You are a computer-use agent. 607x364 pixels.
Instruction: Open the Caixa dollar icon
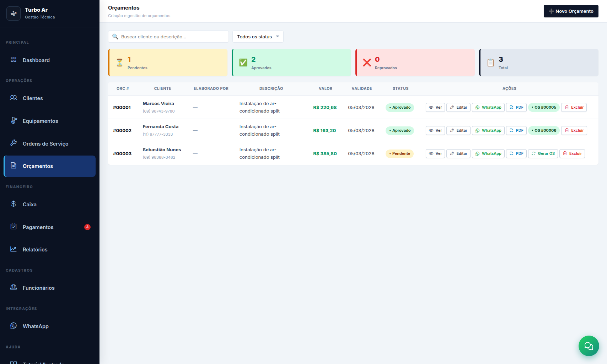[x=14, y=204]
